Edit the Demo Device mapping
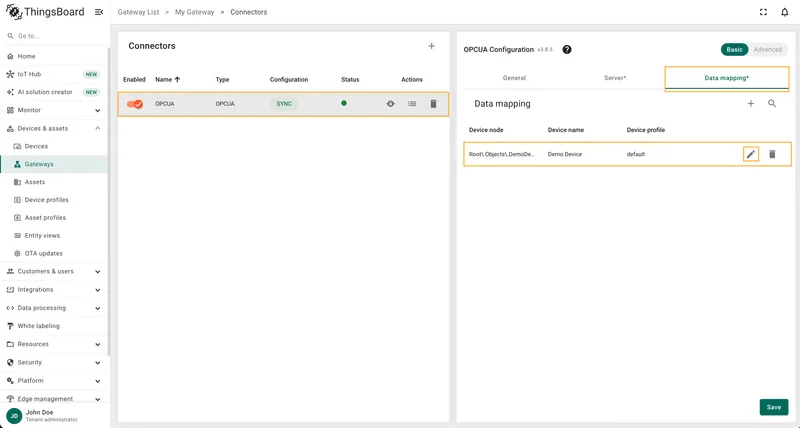This screenshot has width=800, height=428. point(751,154)
